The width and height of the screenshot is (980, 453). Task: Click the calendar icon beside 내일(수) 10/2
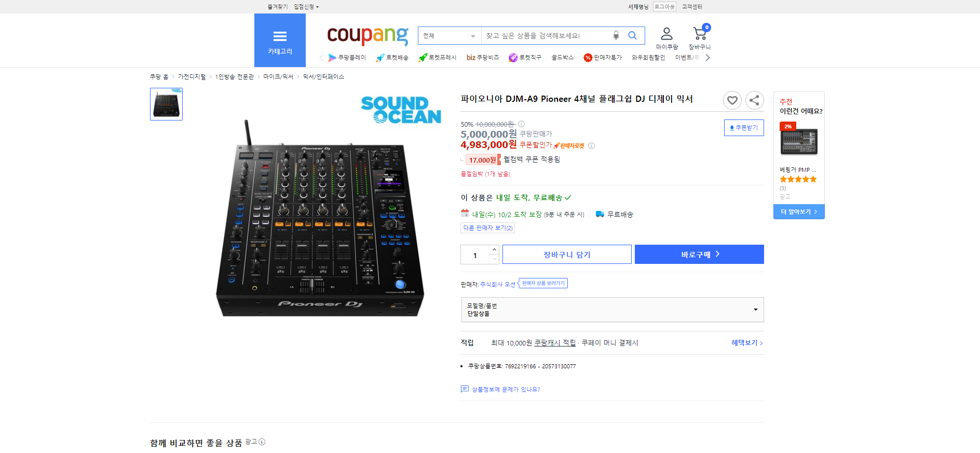coord(465,213)
